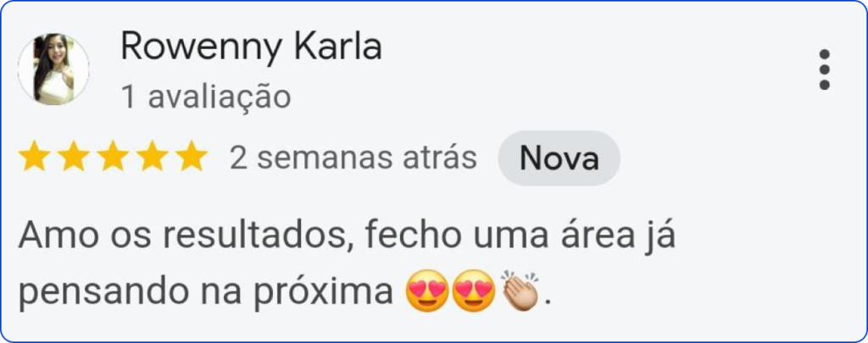Viewport: 868px width, 343px height.
Task: Open the three-dot options menu
Action: 824,69
